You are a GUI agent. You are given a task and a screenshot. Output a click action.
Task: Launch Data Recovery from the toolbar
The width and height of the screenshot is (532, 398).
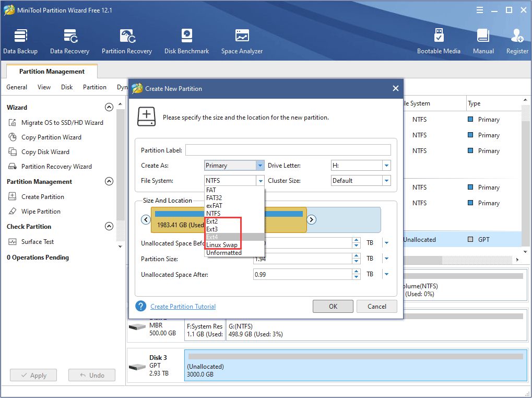click(x=69, y=42)
